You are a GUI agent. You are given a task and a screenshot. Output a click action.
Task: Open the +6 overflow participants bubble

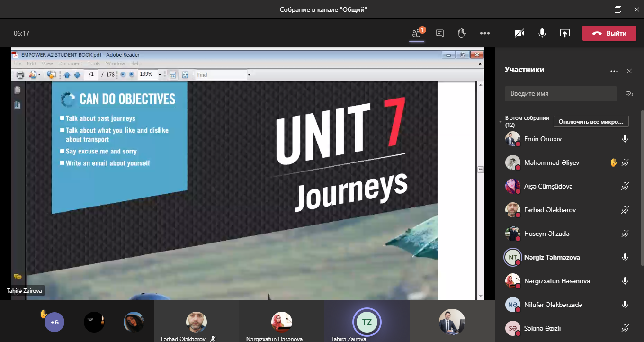pos(54,322)
